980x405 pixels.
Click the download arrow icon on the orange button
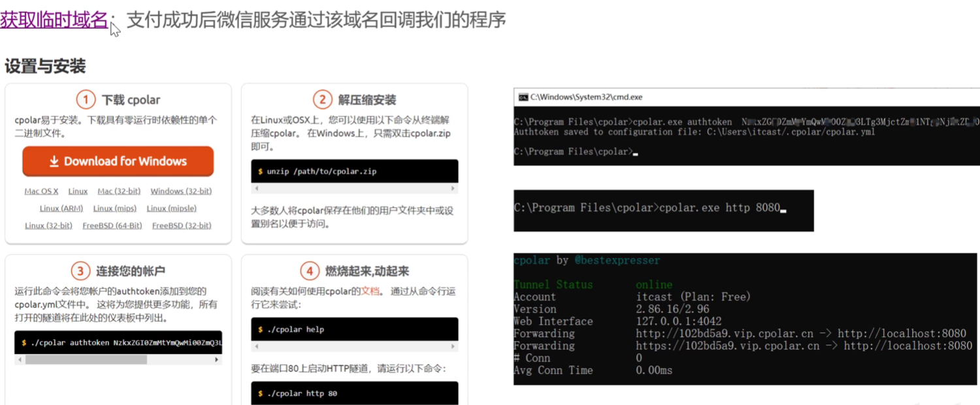click(x=54, y=161)
